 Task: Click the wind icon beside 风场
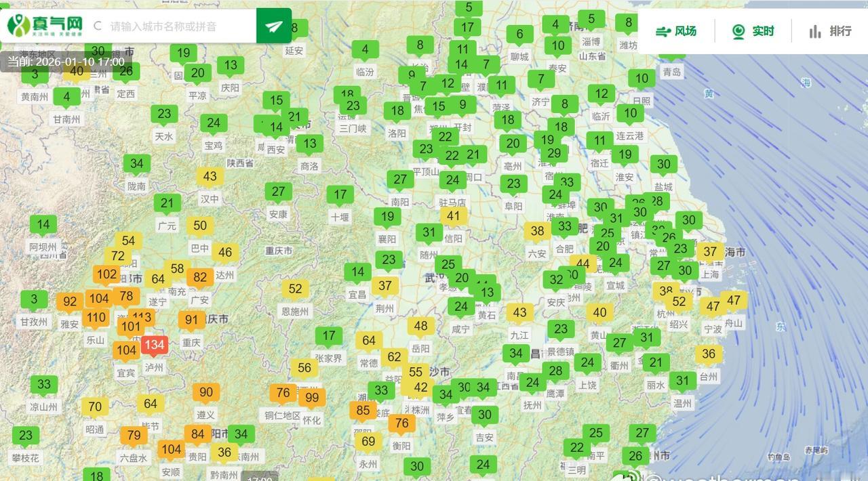pyautogui.click(x=663, y=31)
